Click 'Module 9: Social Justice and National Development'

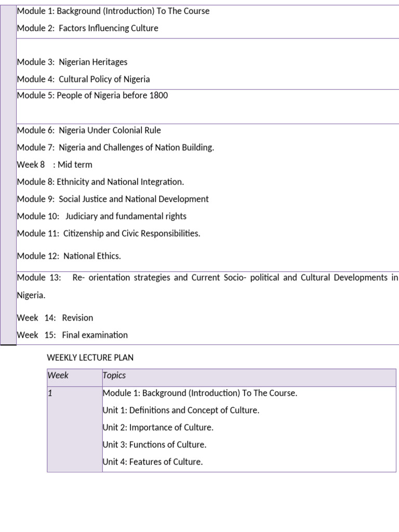coord(113,199)
